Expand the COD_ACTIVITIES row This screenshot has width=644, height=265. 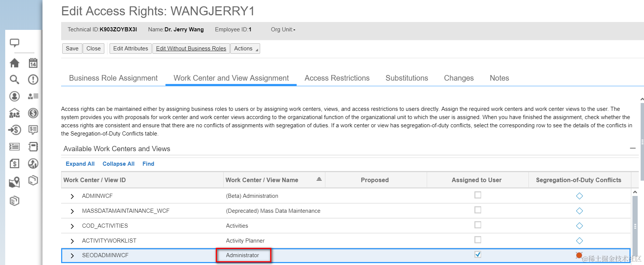[x=72, y=226]
